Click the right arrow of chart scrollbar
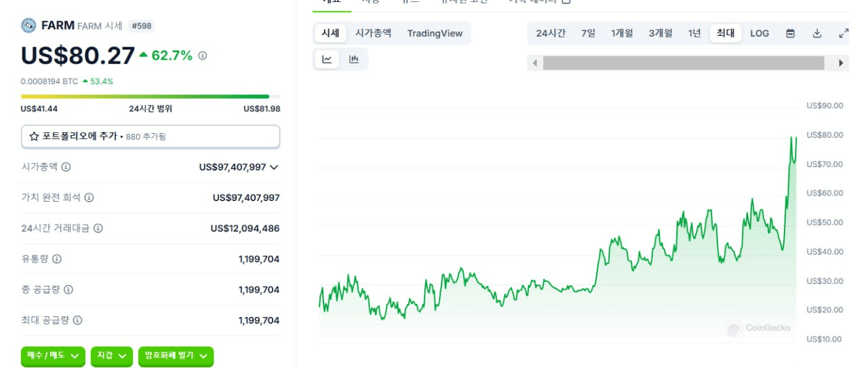This screenshot has width=868, height=368. pos(842,63)
